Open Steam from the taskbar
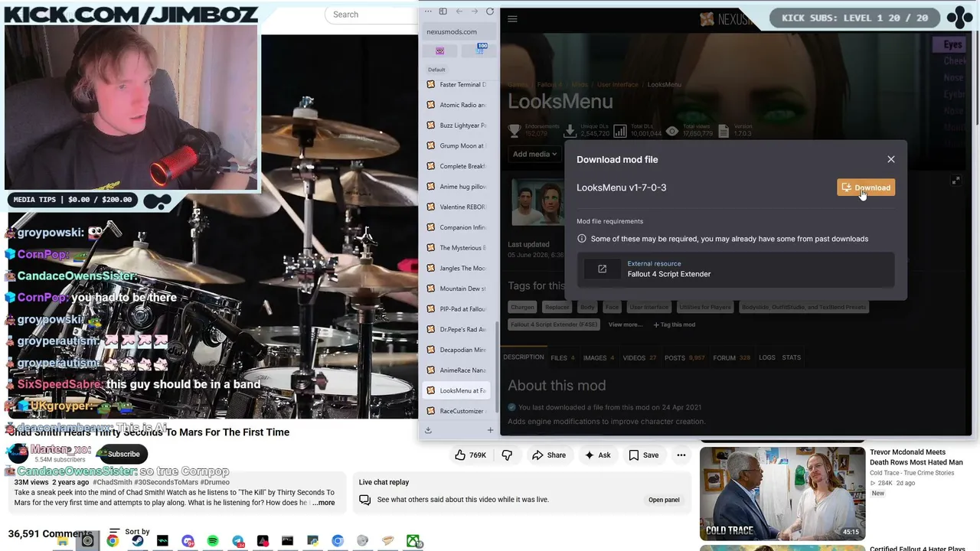Image resolution: width=980 pixels, height=551 pixels. click(x=138, y=541)
